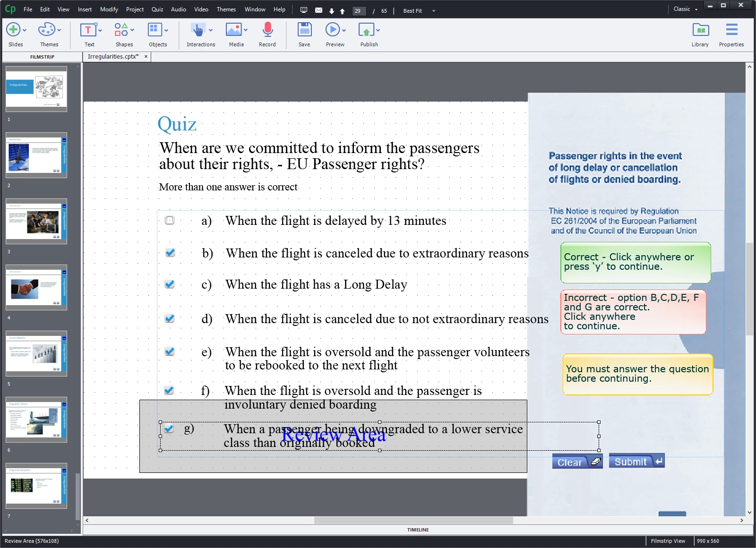Open the Quiz menu
This screenshot has width=756, height=548.
tap(157, 9)
